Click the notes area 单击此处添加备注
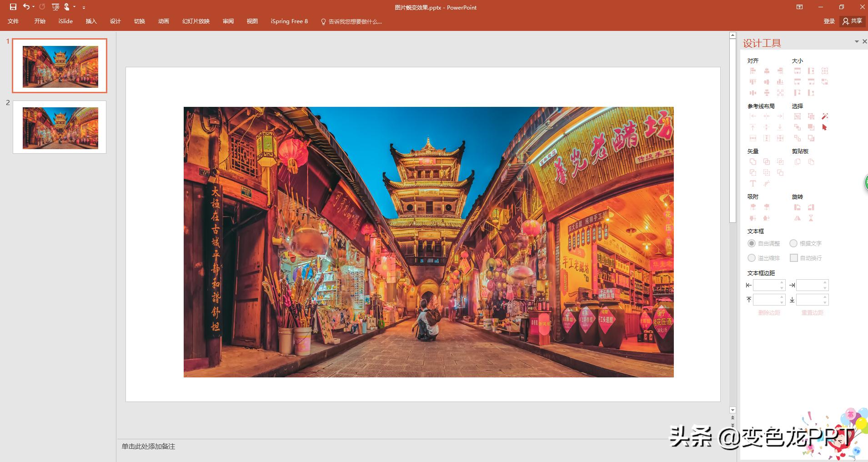868x462 pixels. pyautogui.click(x=148, y=447)
